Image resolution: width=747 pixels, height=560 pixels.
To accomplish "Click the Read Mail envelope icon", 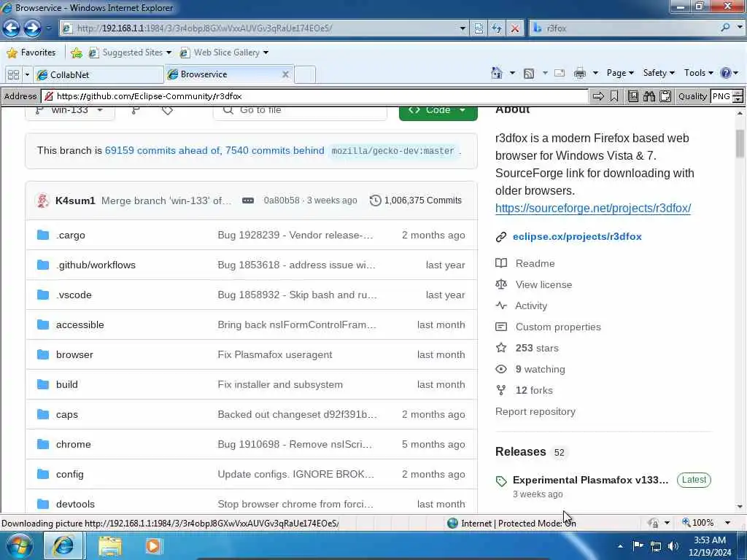I will [x=560, y=73].
